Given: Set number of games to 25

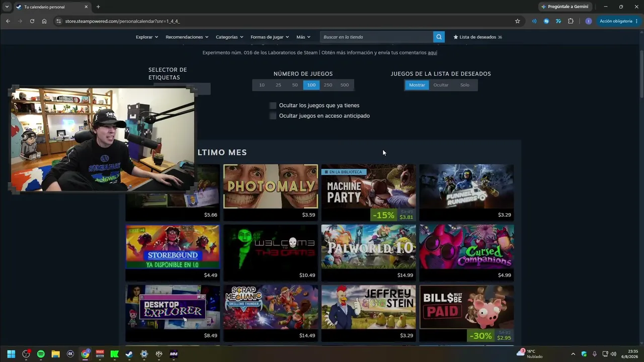Looking at the screenshot, I should [x=278, y=85].
